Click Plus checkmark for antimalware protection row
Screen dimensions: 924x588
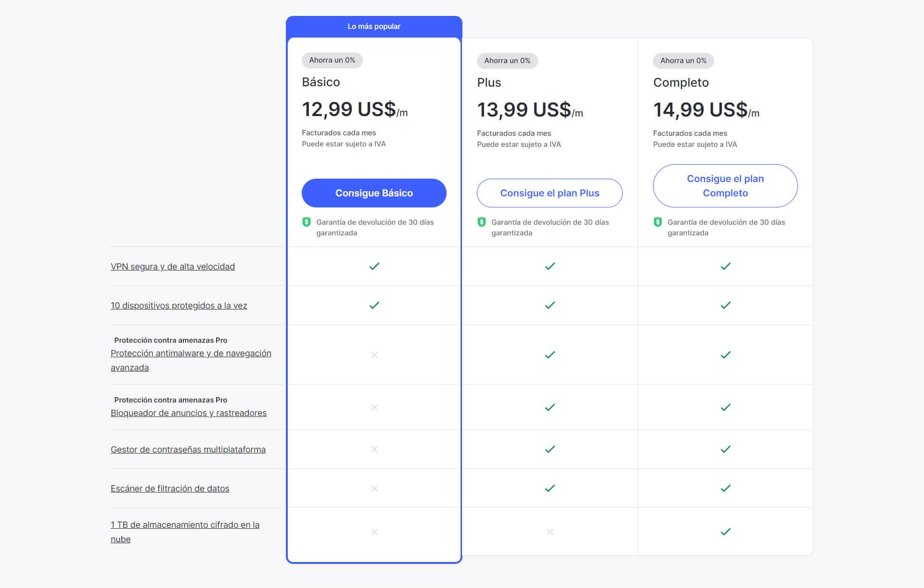click(550, 355)
